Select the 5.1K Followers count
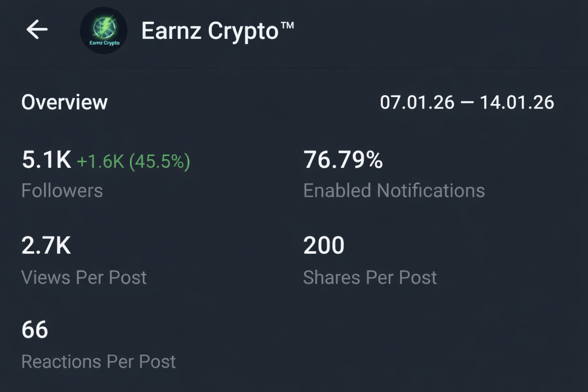The width and height of the screenshot is (588, 392). pyautogui.click(x=46, y=161)
